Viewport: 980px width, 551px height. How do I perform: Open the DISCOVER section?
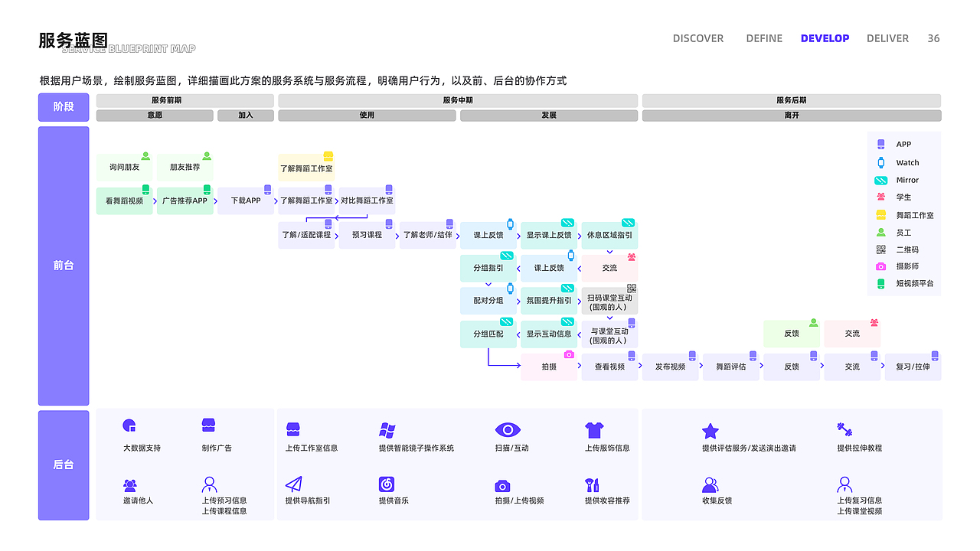(697, 38)
